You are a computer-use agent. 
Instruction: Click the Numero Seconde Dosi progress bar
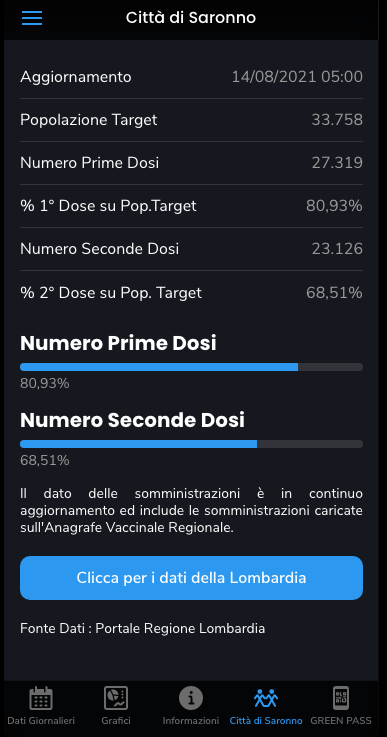pyautogui.click(x=191, y=444)
